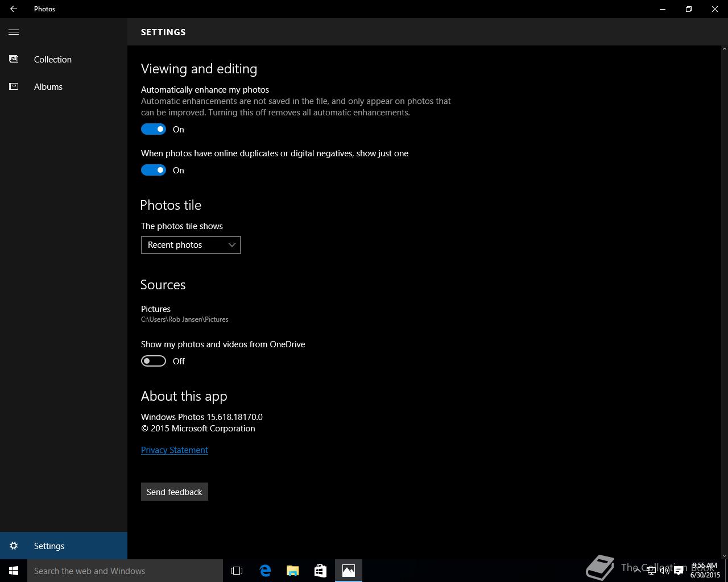Click the Viewing and editing heading
This screenshot has width=728, height=582.
pyautogui.click(x=199, y=69)
